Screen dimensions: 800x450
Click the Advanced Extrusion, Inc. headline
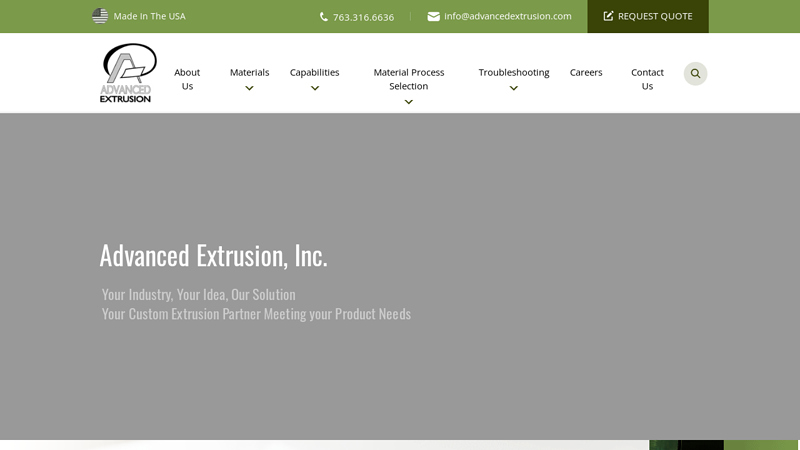pyautogui.click(x=213, y=255)
